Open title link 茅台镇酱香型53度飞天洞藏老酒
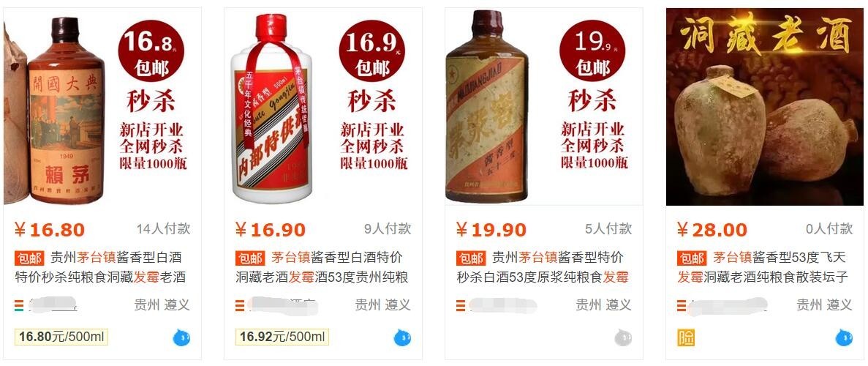Viewport: 868px width, 366px height. coord(763,266)
